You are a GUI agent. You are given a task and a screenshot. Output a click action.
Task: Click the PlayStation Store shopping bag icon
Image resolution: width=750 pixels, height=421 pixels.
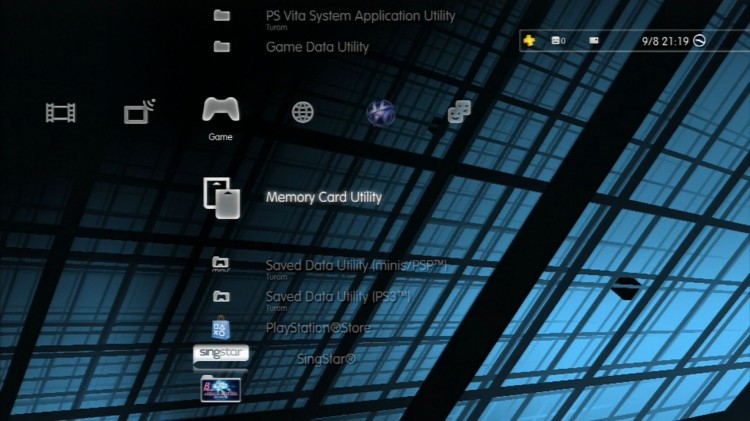coord(221,328)
